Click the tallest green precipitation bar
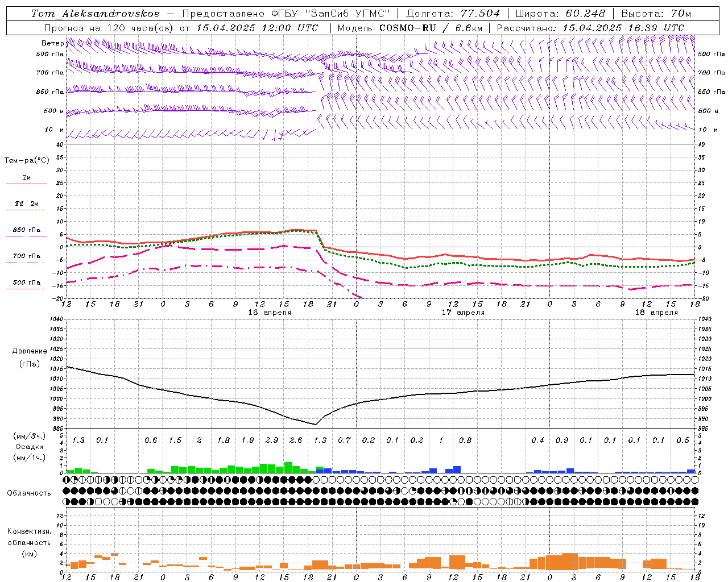728x582 pixels. (288, 468)
